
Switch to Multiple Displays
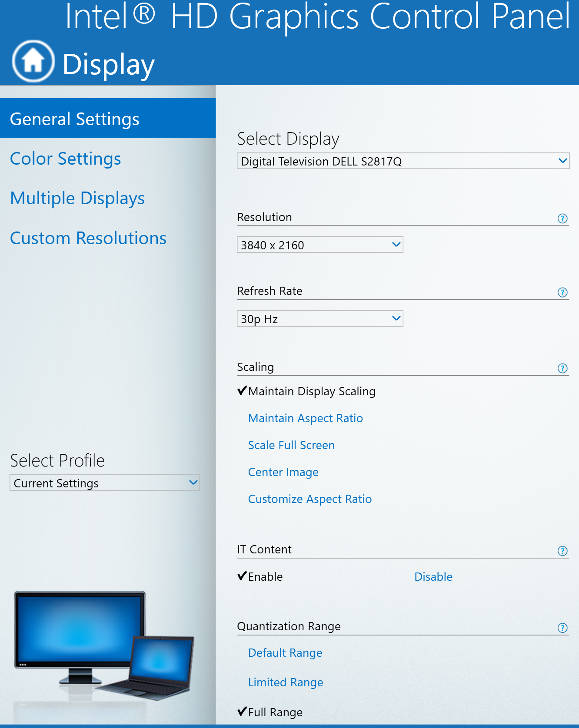pos(77,198)
